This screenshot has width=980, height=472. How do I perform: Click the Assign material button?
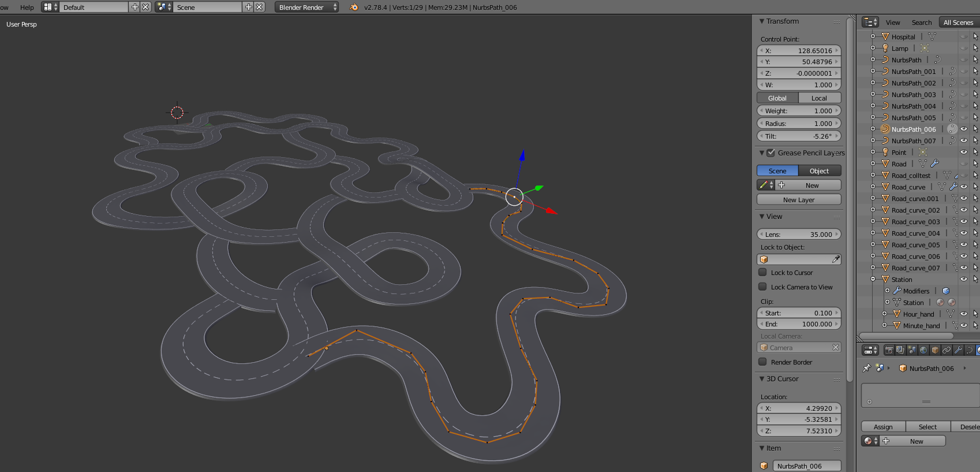[x=883, y=426]
